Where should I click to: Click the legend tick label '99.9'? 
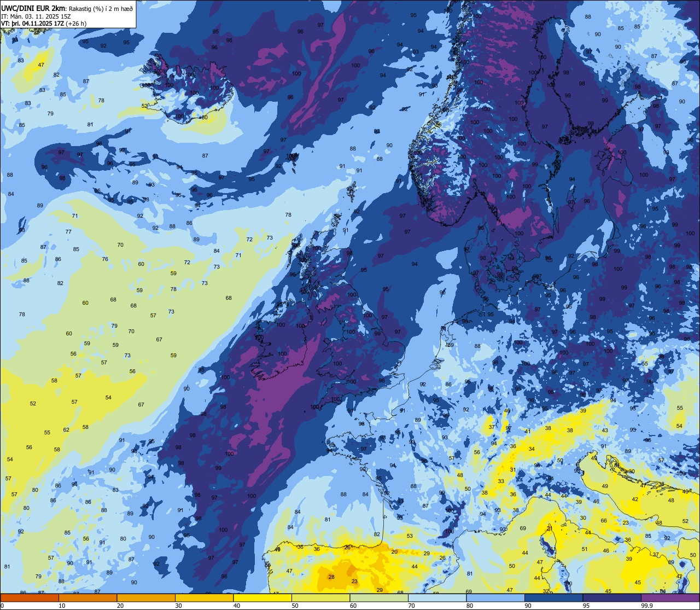pos(647,606)
